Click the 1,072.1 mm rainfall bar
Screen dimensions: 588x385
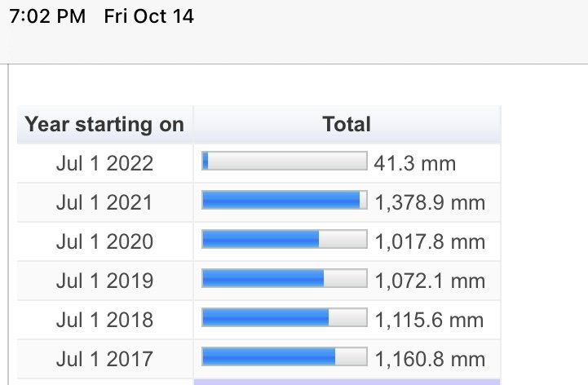(285, 278)
